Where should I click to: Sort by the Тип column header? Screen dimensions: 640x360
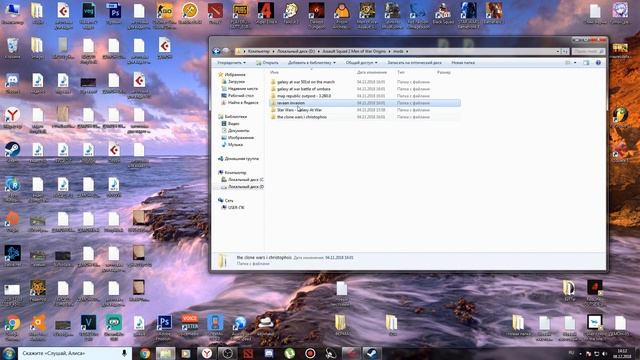(x=401, y=72)
